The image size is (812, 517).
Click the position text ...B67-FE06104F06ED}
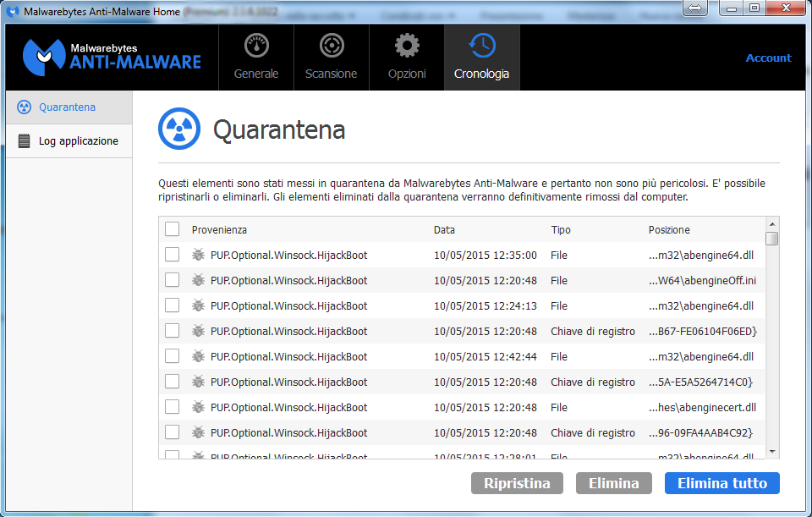click(x=703, y=332)
